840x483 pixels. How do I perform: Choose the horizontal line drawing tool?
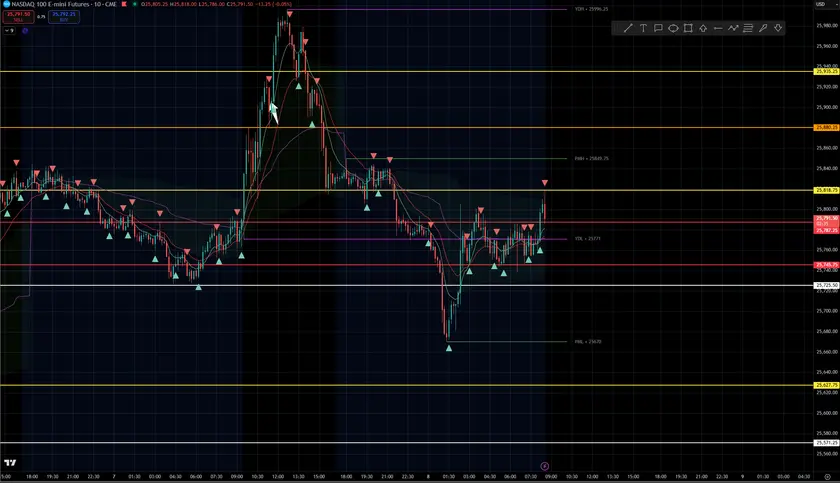coord(718,28)
